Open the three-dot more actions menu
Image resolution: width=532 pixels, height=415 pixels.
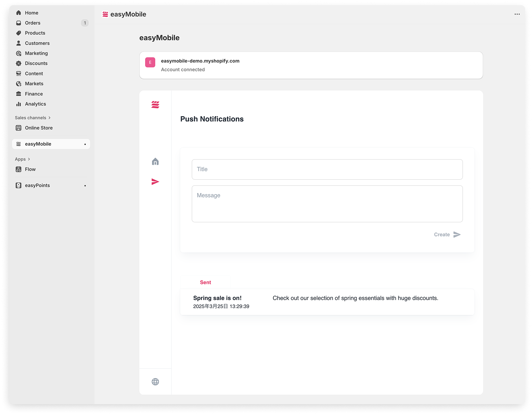[x=517, y=14]
